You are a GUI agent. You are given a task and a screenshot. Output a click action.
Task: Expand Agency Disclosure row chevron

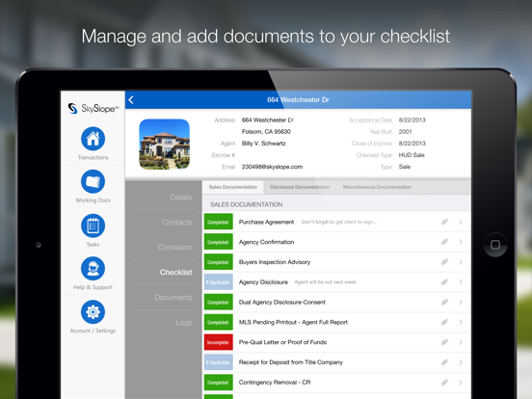coord(461,282)
